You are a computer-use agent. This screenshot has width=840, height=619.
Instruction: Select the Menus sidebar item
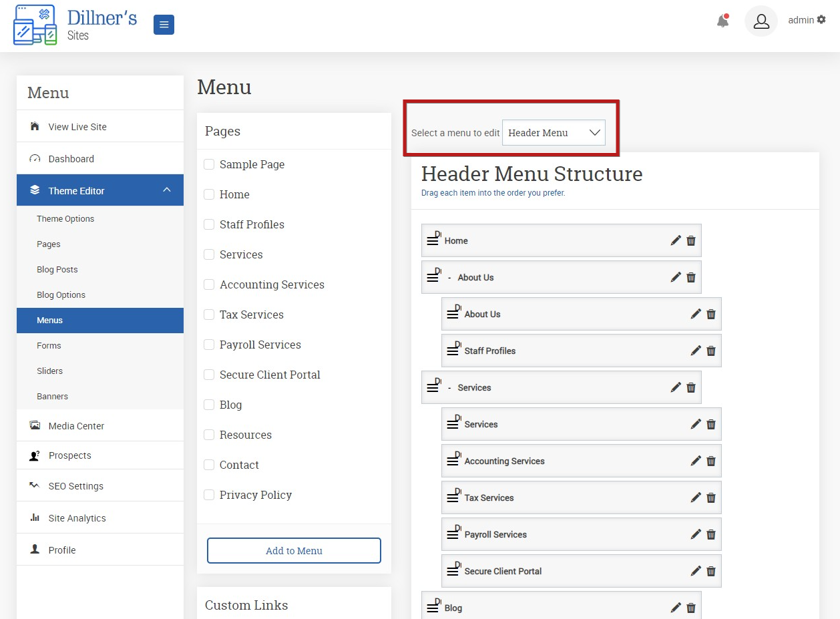(100, 320)
